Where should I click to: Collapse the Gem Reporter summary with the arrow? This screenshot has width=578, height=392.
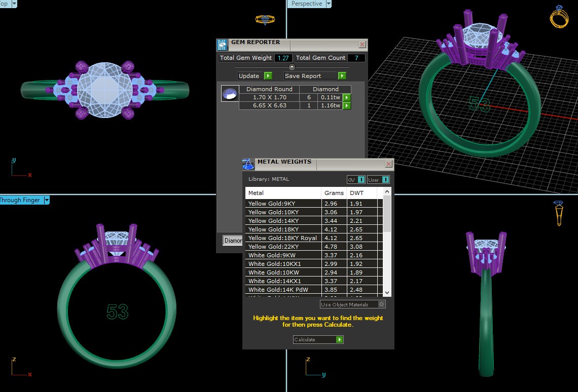click(292, 67)
